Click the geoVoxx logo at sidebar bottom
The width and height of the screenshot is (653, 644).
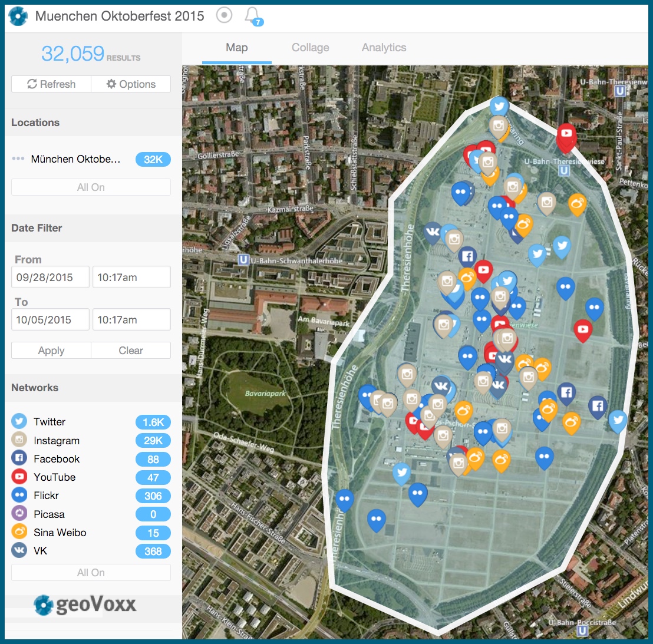85,605
